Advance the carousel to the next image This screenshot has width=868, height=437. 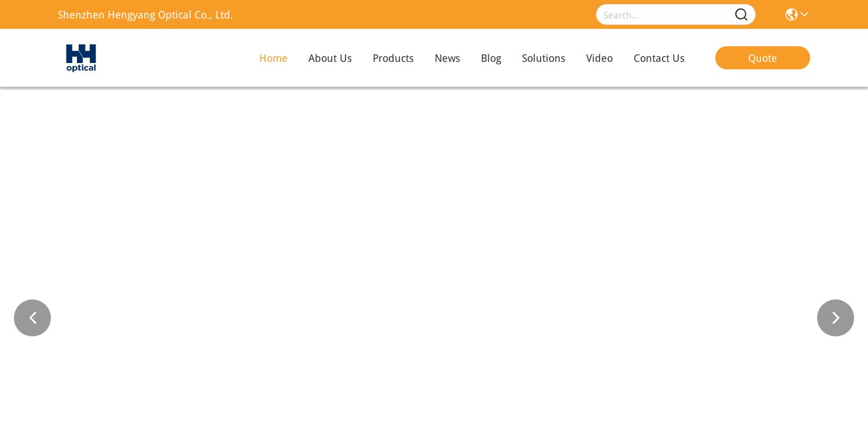[836, 318]
